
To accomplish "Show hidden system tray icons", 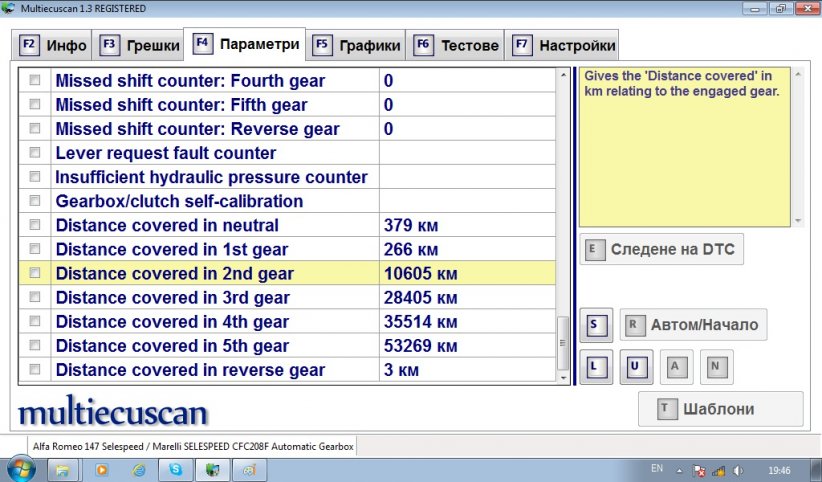I will pos(680,469).
